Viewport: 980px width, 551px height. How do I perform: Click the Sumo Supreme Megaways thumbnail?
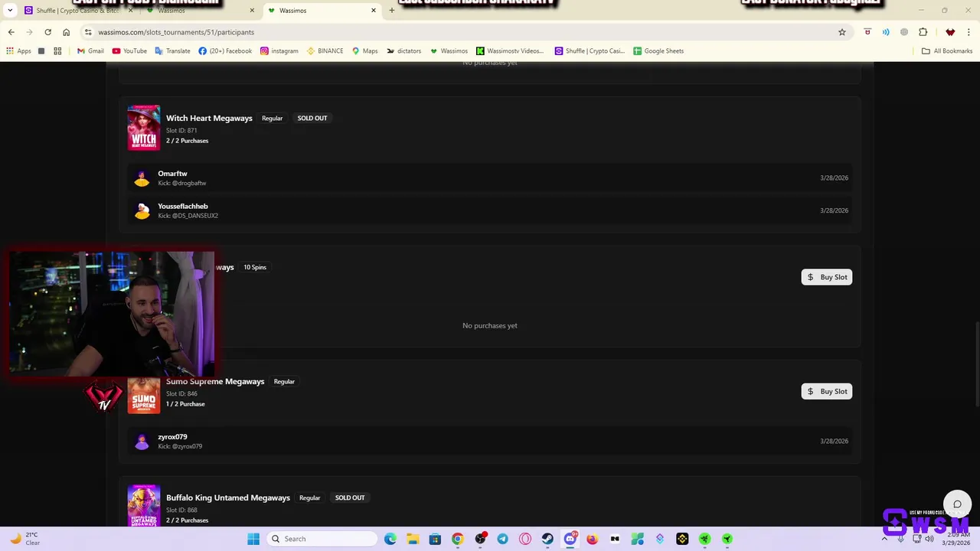(144, 396)
